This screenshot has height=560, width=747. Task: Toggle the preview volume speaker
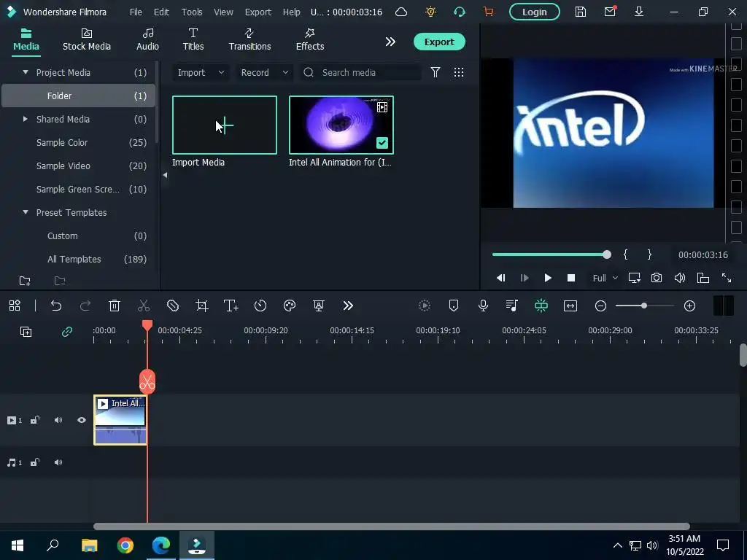click(680, 278)
